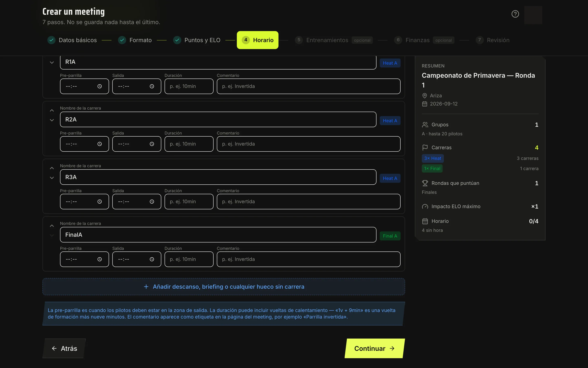Click the clock icon in R1A Pre-parrilla
The image size is (588, 368).
point(100,86)
